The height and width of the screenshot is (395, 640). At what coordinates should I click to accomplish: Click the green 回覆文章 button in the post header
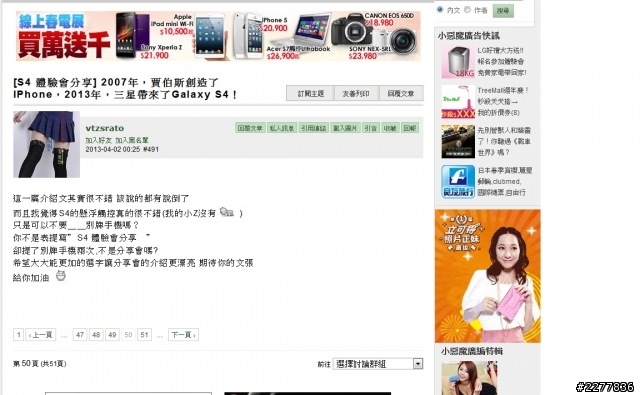tap(250, 128)
